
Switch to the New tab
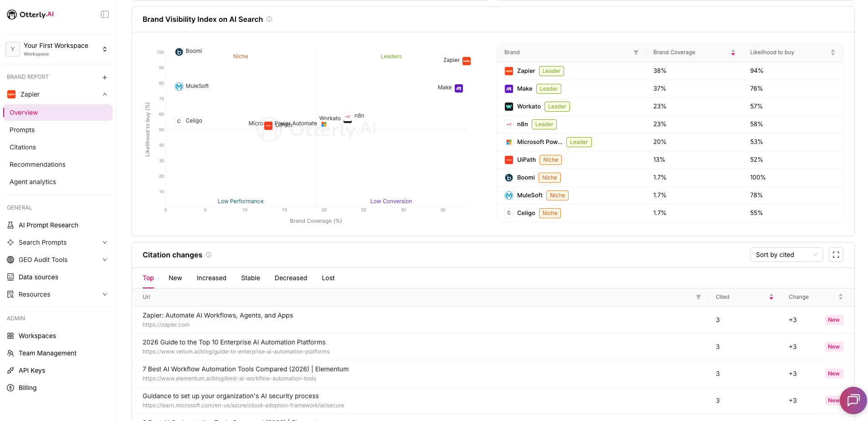pyautogui.click(x=175, y=278)
